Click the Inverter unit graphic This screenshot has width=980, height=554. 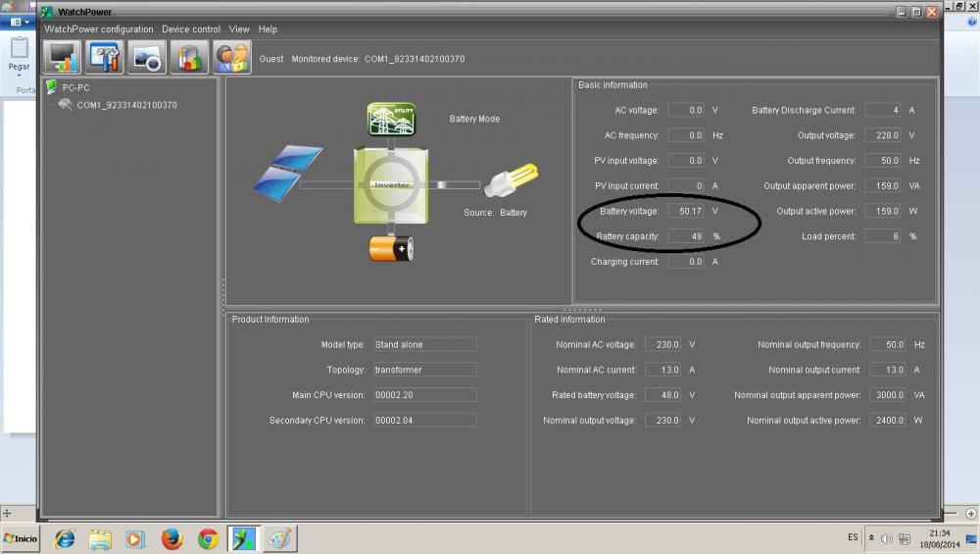tap(391, 185)
